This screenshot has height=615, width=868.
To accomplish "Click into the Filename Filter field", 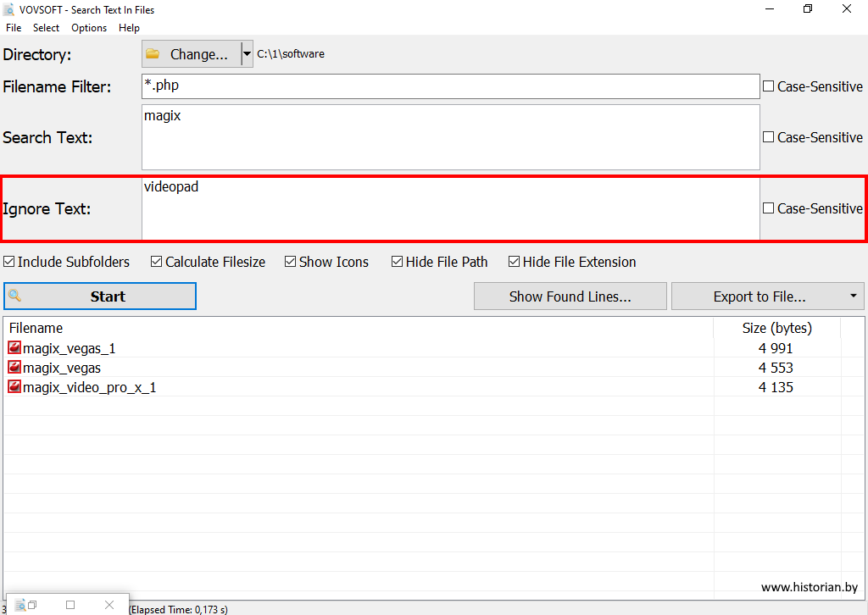I will 450,86.
